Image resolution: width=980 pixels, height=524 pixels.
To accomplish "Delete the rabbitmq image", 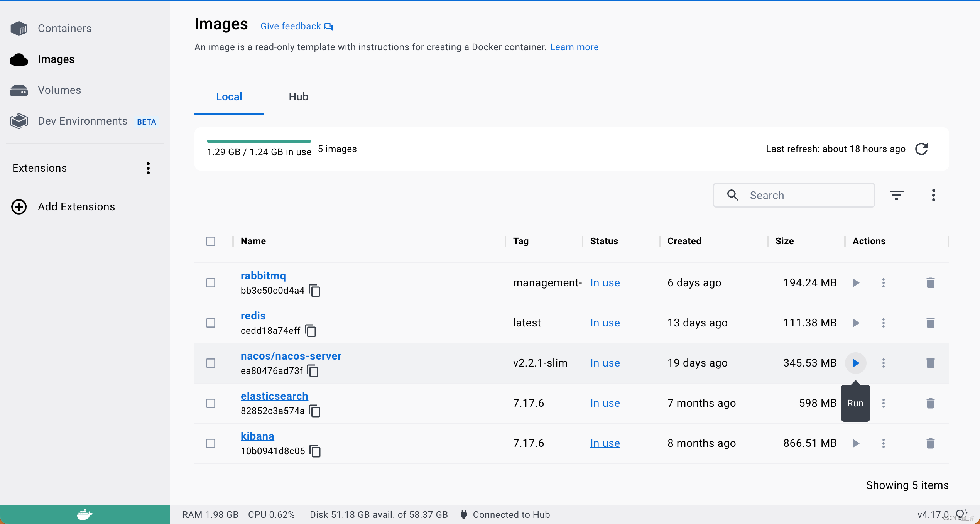I will [x=931, y=283].
